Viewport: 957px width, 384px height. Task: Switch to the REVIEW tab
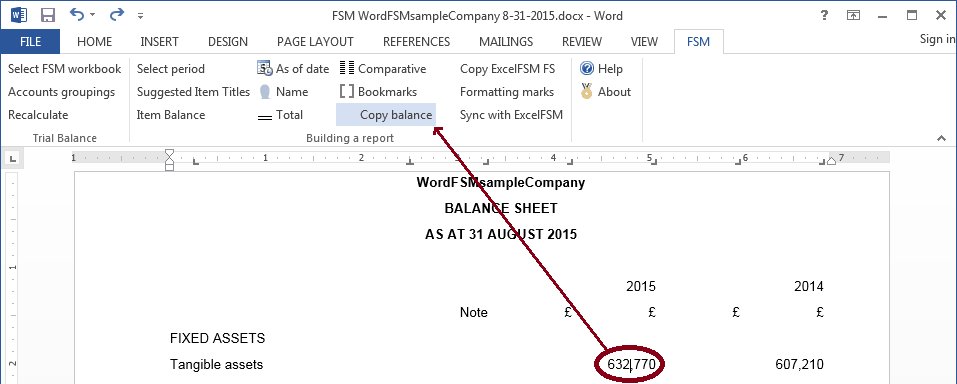[582, 42]
